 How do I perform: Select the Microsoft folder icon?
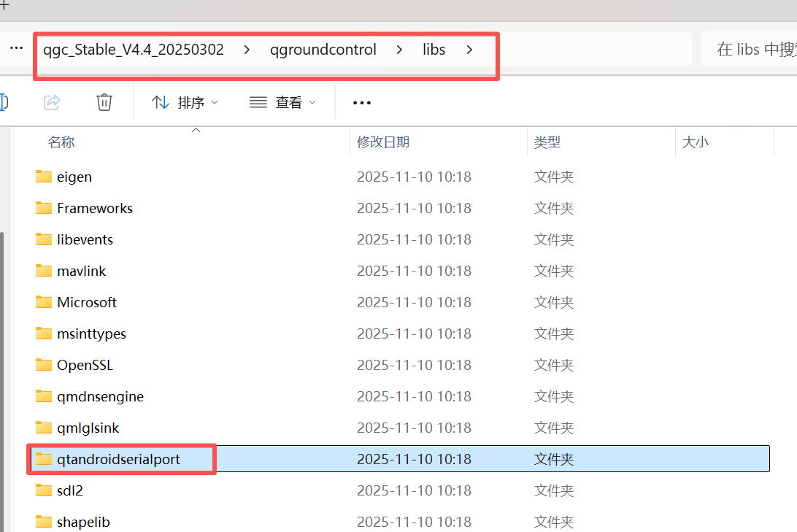tap(44, 302)
